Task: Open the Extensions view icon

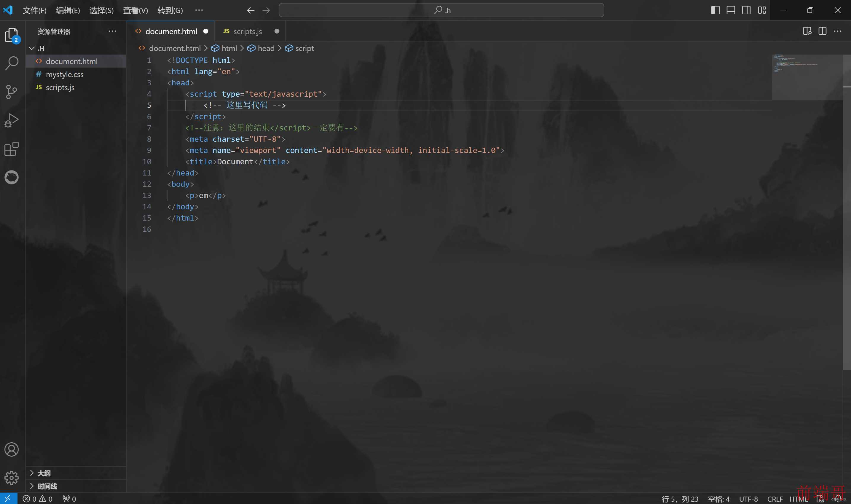Action: 12,149
